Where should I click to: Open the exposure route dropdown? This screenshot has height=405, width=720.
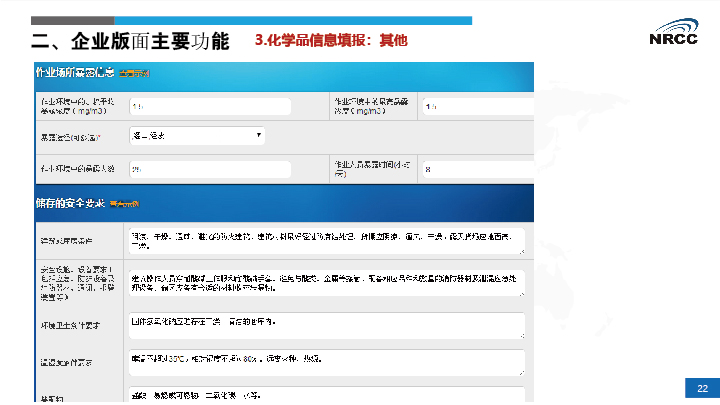click(x=196, y=134)
